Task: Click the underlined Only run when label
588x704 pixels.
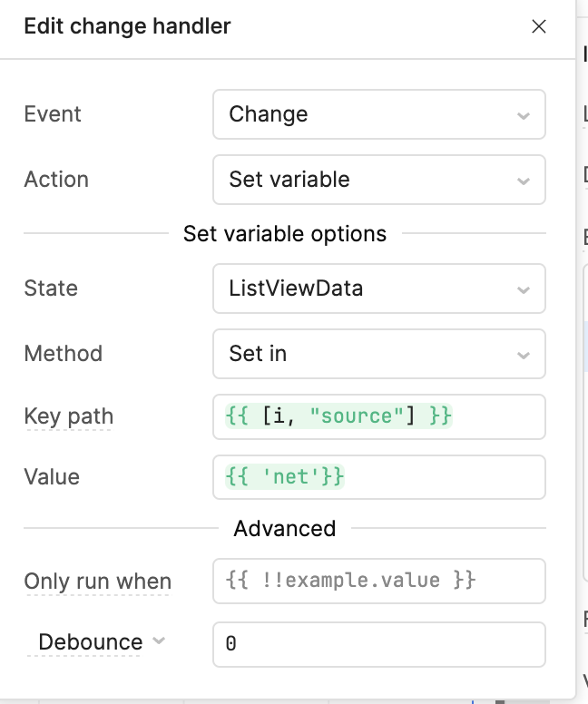Action: tap(97, 582)
